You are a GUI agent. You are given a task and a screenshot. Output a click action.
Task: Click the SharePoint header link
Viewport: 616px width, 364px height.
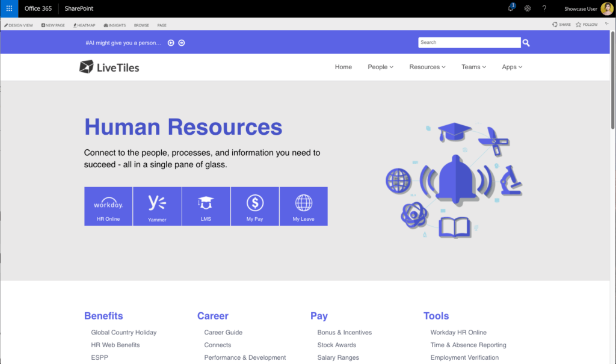pos(79,8)
